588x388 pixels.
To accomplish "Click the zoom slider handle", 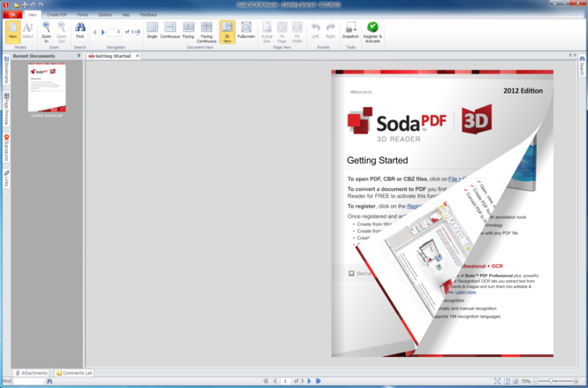I will pos(551,381).
